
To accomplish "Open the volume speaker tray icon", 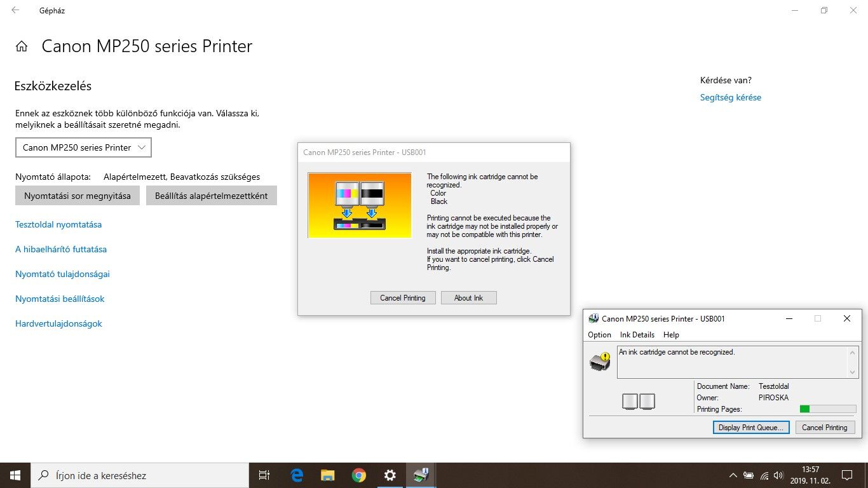I will (779, 475).
